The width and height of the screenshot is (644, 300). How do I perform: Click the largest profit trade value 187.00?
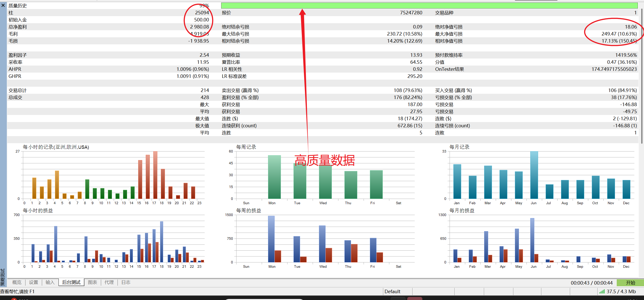coord(415,104)
